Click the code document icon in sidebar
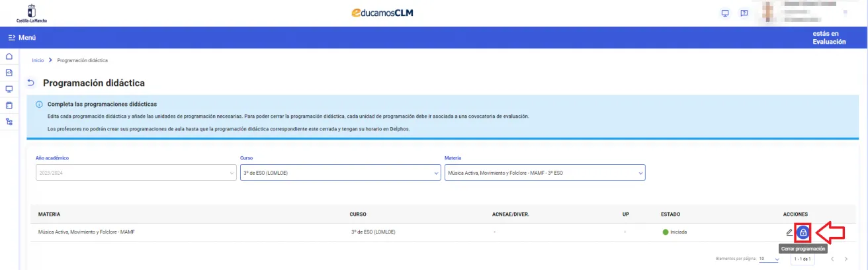The width and height of the screenshot is (868, 270). point(9,73)
